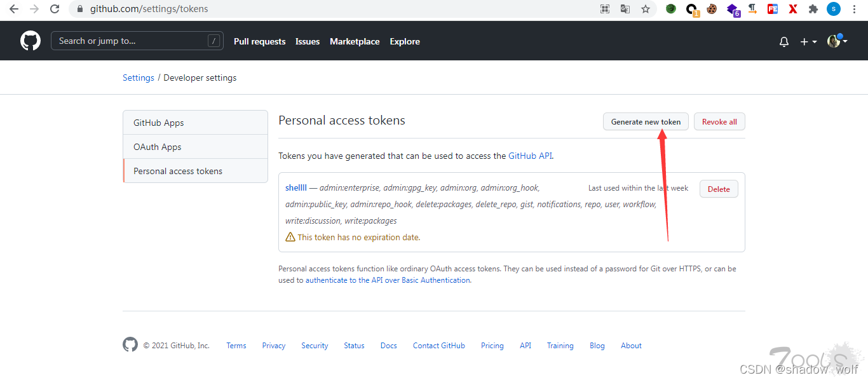Delete the shellll token
This screenshot has height=380, width=868.
tap(719, 189)
